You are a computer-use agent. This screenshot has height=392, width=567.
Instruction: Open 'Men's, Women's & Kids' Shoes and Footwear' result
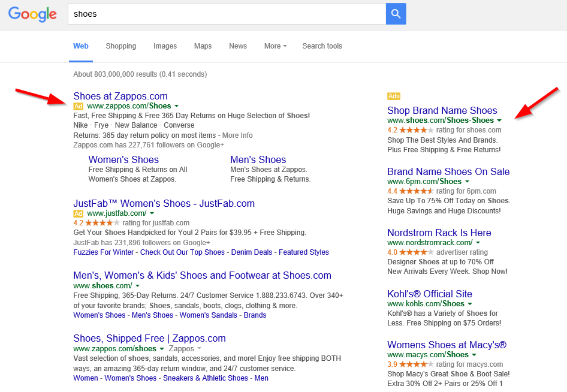(x=203, y=275)
